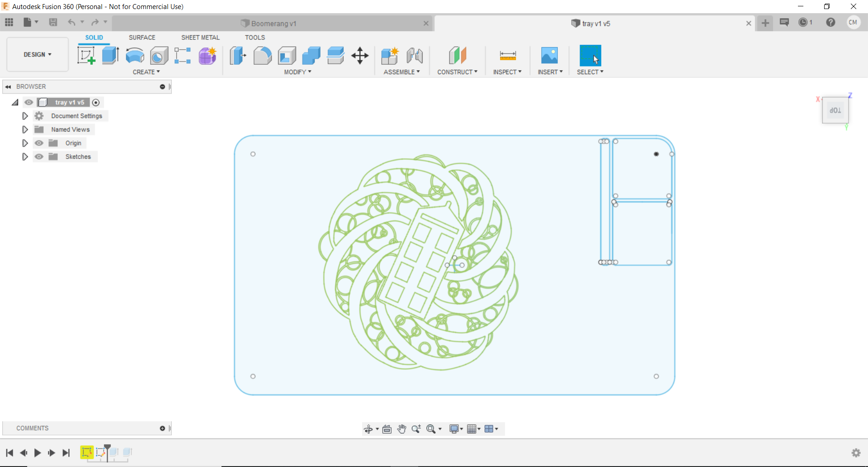Select the Rectangular Pattern tool

click(183, 56)
